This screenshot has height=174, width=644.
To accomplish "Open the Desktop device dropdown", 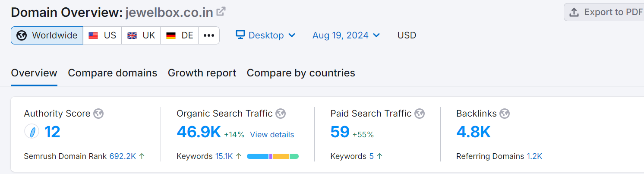I will (x=265, y=35).
